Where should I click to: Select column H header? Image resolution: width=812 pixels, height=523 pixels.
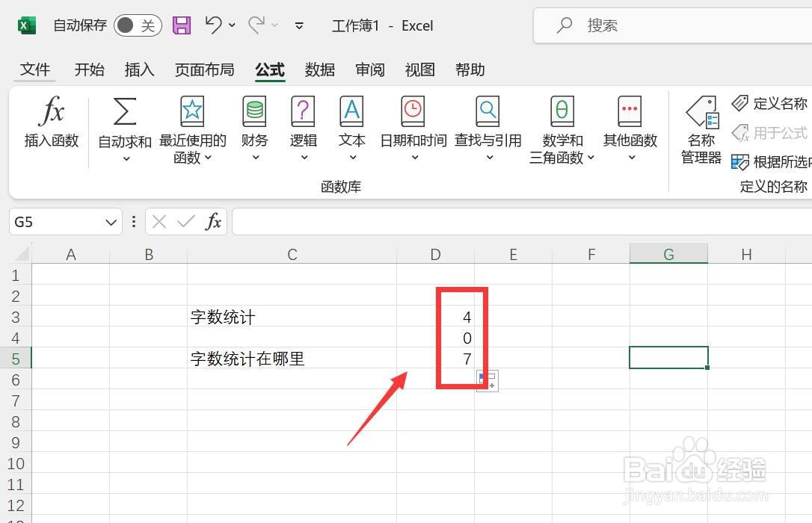(x=746, y=254)
